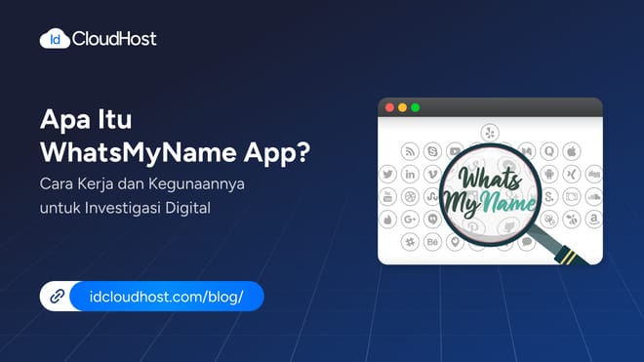
Task: Click the Periscope location pin icon
Action: pos(455,242)
